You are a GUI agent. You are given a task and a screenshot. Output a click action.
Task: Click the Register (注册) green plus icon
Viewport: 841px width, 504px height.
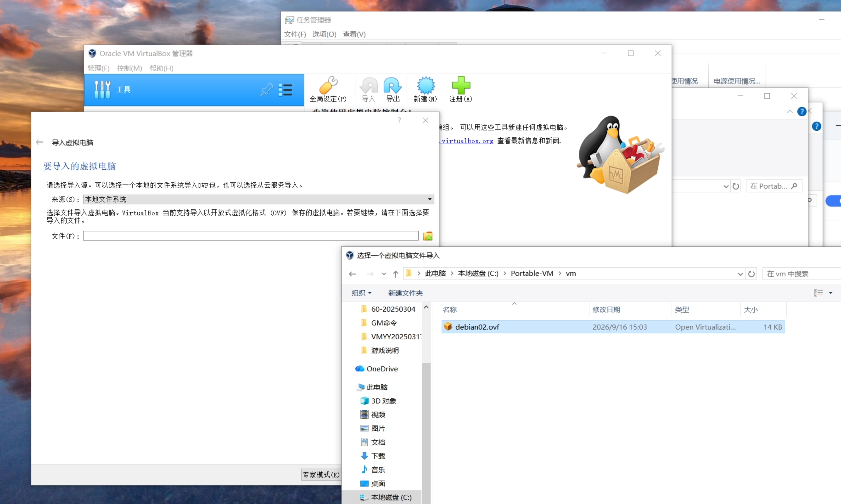461,89
